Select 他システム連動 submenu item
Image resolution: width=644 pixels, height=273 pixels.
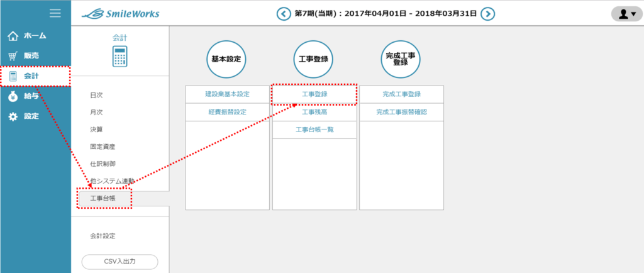pyautogui.click(x=112, y=181)
